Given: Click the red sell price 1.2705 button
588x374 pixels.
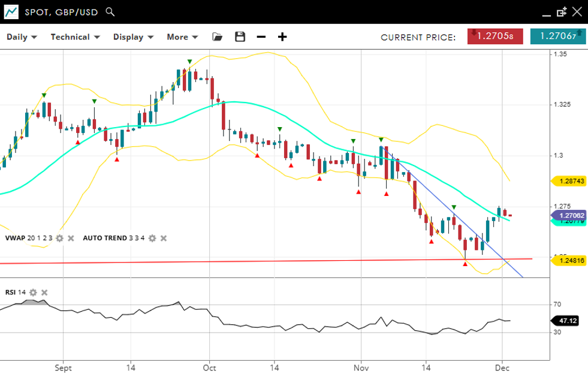Looking at the screenshot, I should click(x=491, y=36).
